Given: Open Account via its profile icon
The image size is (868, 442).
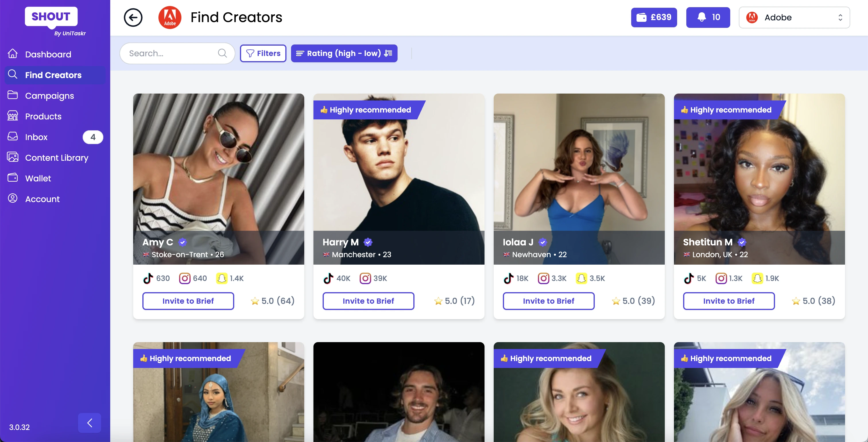Looking at the screenshot, I should pyautogui.click(x=12, y=198).
